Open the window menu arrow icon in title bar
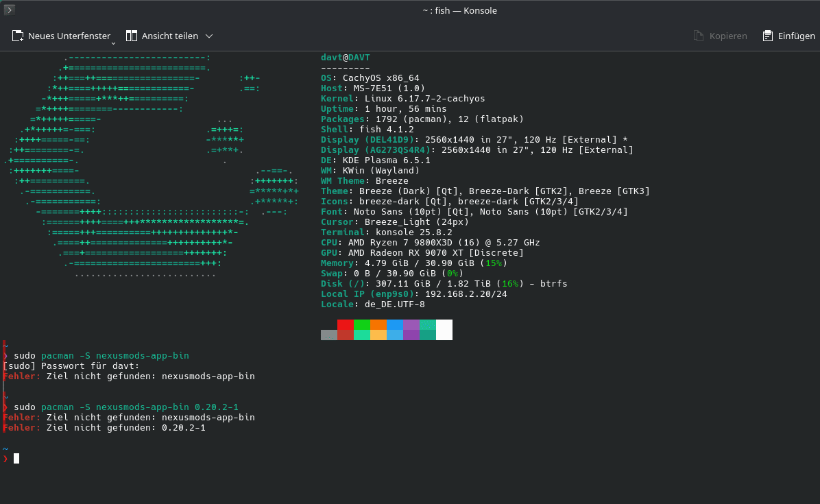The image size is (820, 504). pos(10,10)
